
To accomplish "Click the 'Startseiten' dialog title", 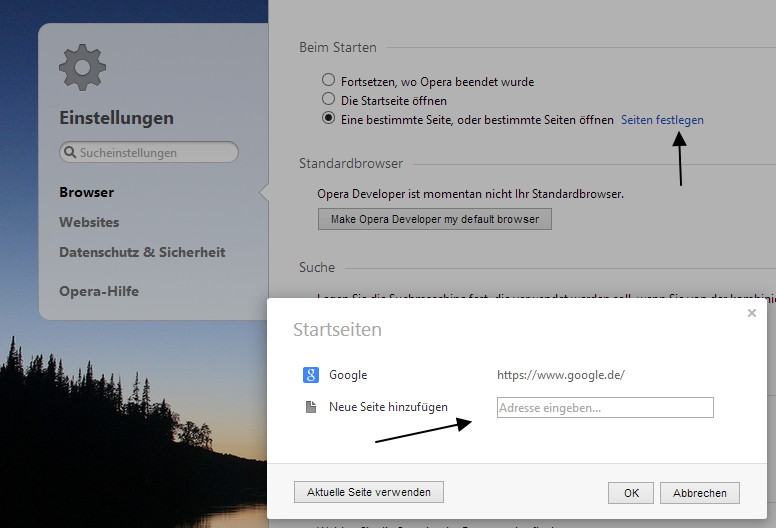I will 337,330.
